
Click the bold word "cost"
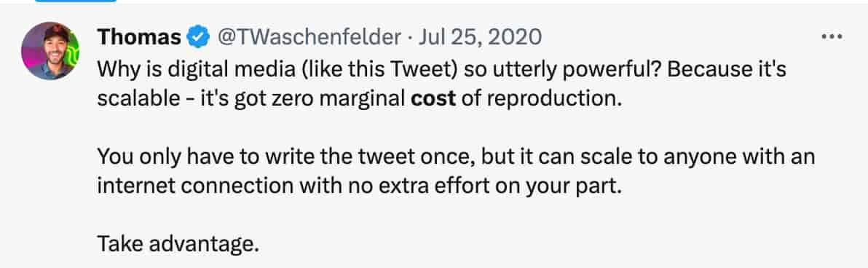[x=433, y=99]
